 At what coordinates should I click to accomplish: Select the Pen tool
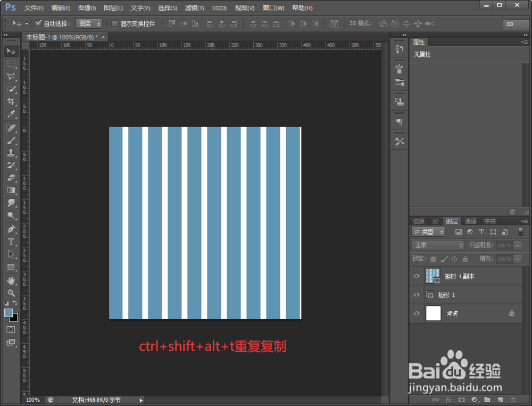(x=11, y=229)
